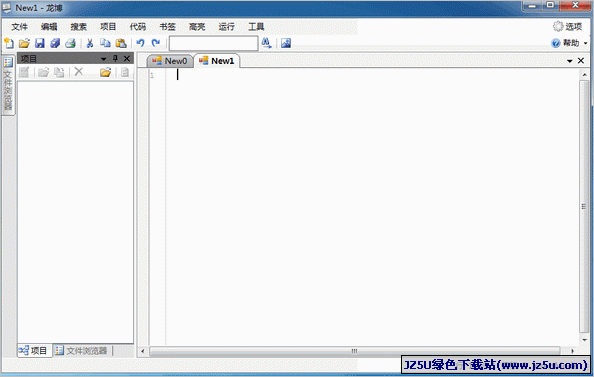Undo the last action
Screen dimensions: 594x377
pos(141,43)
